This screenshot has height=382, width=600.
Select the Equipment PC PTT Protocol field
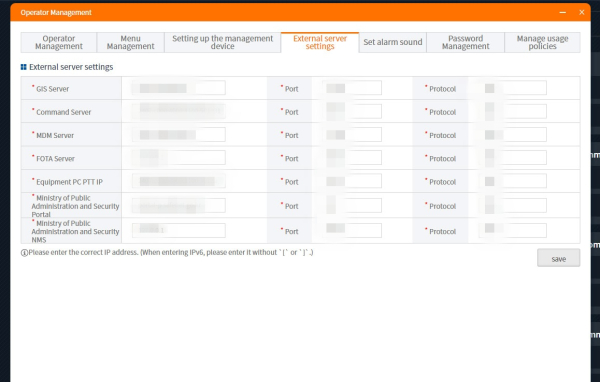[x=513, y=181]
